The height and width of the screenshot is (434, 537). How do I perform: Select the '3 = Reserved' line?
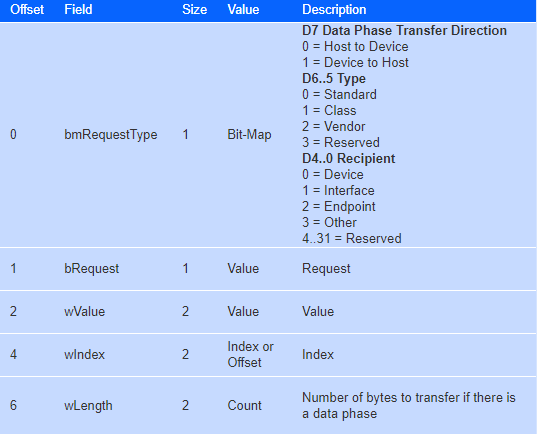pos(341,142)
